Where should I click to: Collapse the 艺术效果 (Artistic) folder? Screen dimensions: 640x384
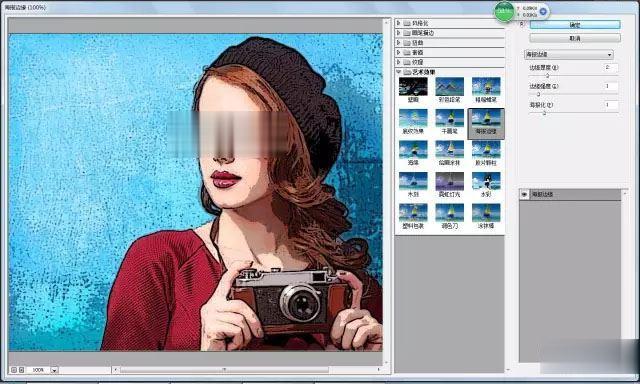[399, 72]
